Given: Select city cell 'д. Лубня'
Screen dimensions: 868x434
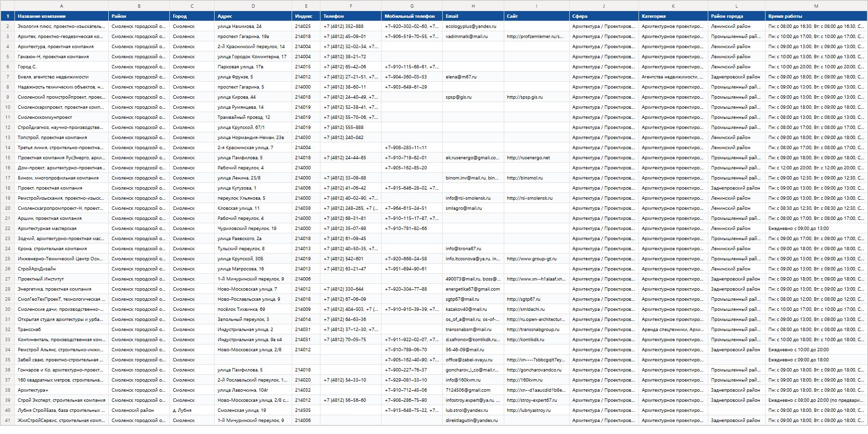Looking at the screenshot, I should coord(192,410).
